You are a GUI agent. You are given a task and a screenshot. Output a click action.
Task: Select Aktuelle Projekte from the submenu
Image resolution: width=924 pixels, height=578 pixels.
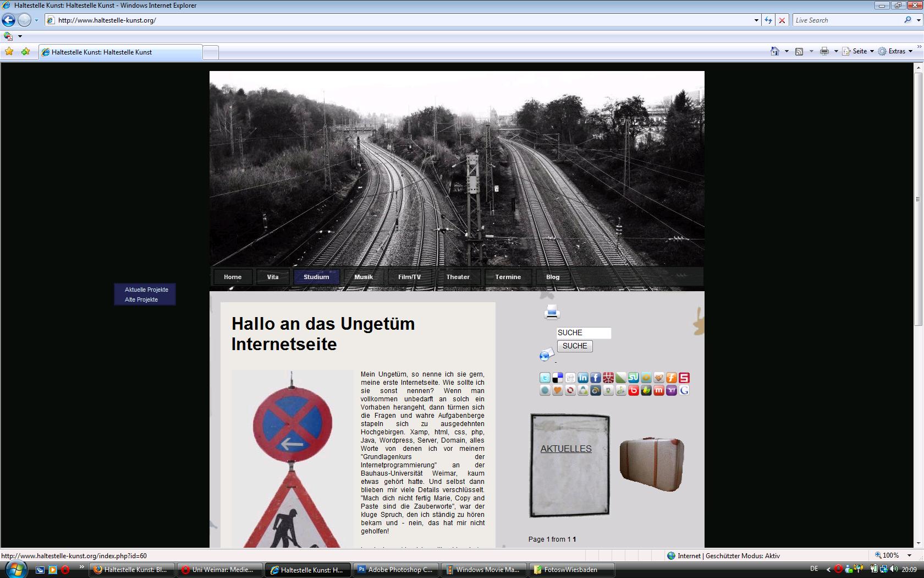click(146, 290)
